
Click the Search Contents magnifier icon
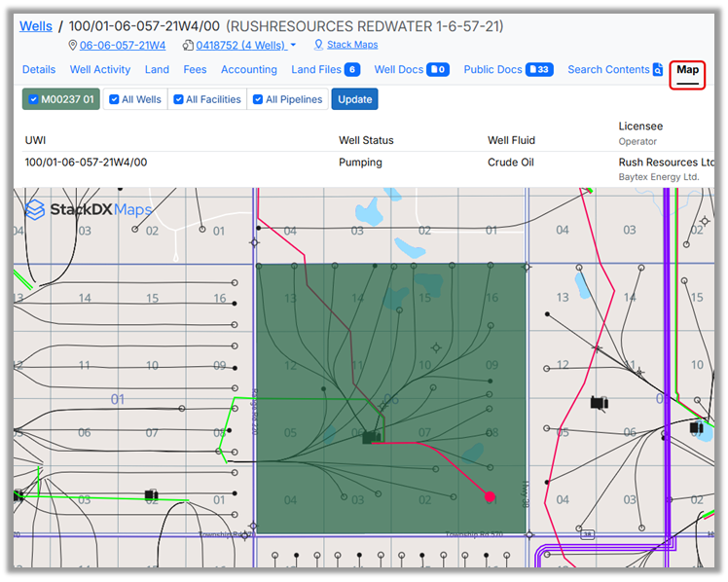click(658, 70)
